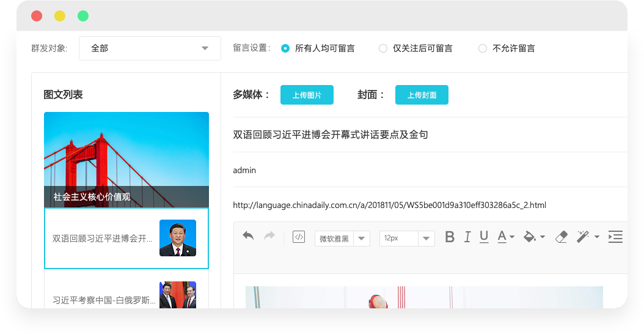Select 所有人均可留言 radio option
Viewport: 644px width, 334px height.
285,48
